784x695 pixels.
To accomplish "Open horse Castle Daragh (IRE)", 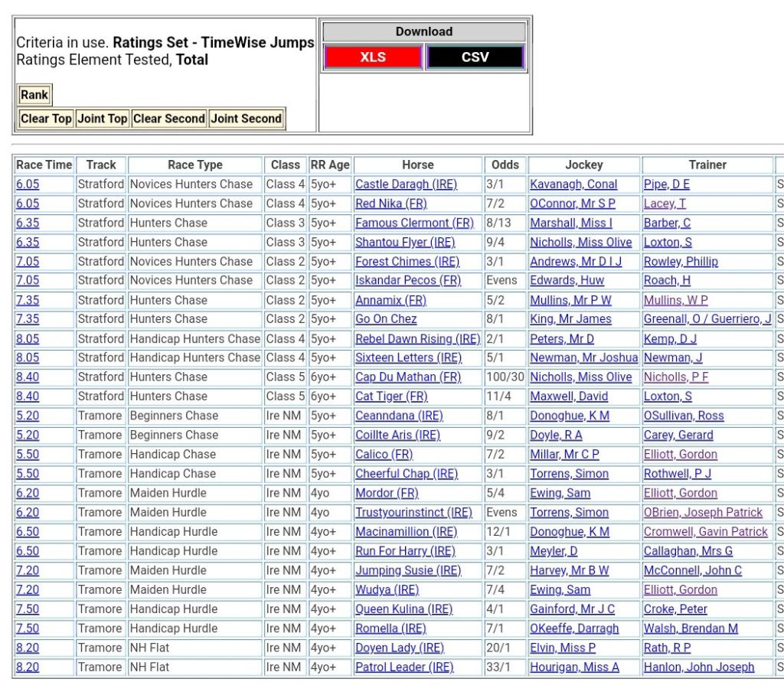I will pyautogui.click(x=405, y=184).
